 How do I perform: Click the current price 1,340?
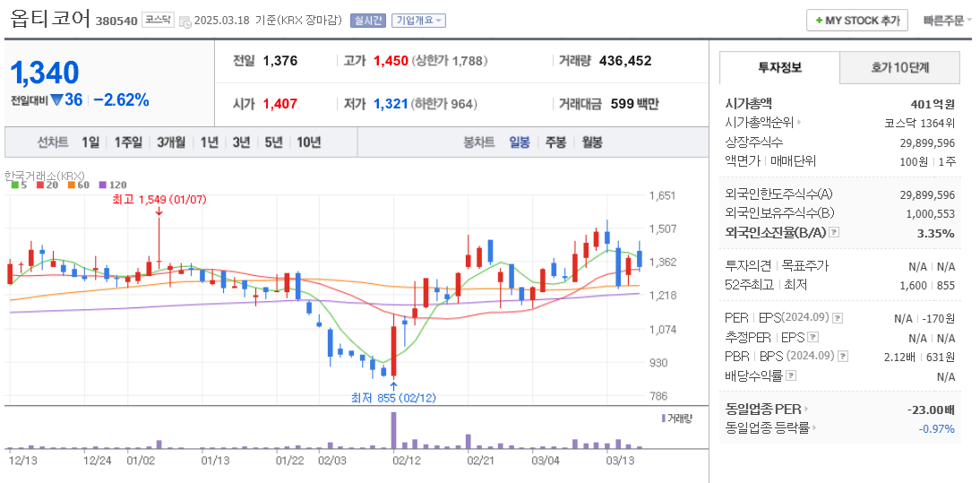point(45,73)
